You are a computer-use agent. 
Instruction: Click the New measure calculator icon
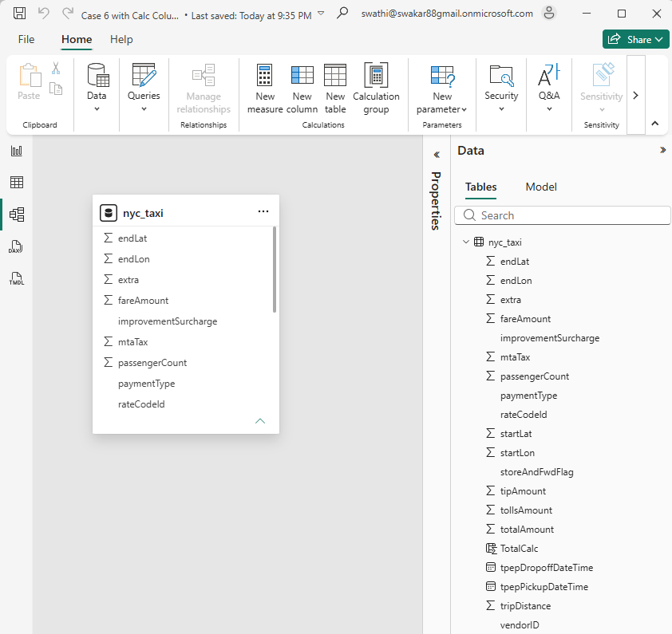(264, 76)
